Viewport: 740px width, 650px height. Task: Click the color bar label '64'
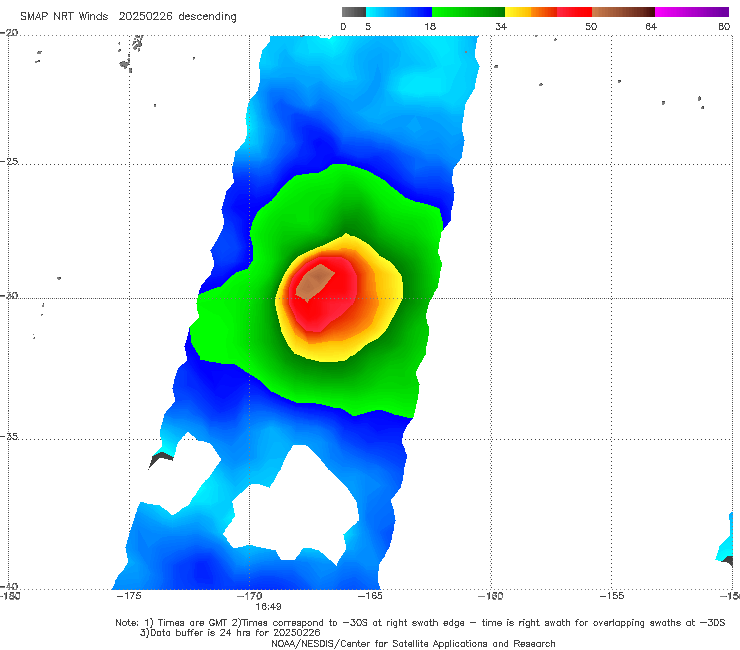651,26
